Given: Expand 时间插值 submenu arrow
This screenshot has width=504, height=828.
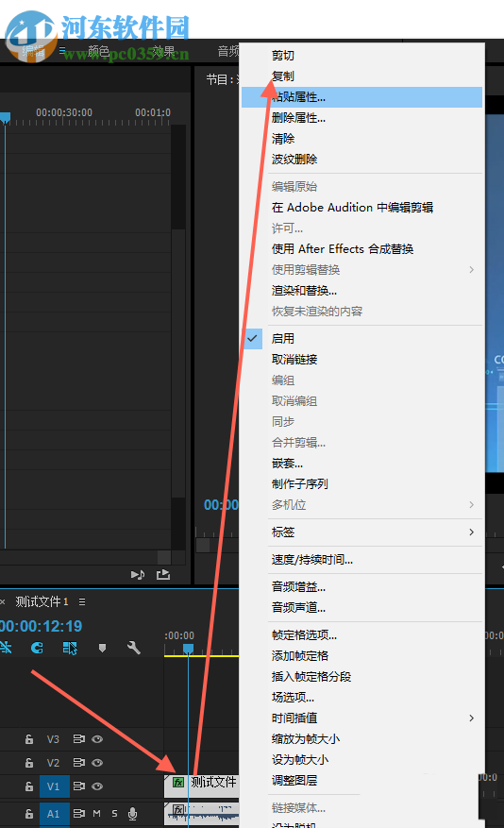Looking at the screenshot, I should point(471,718).
